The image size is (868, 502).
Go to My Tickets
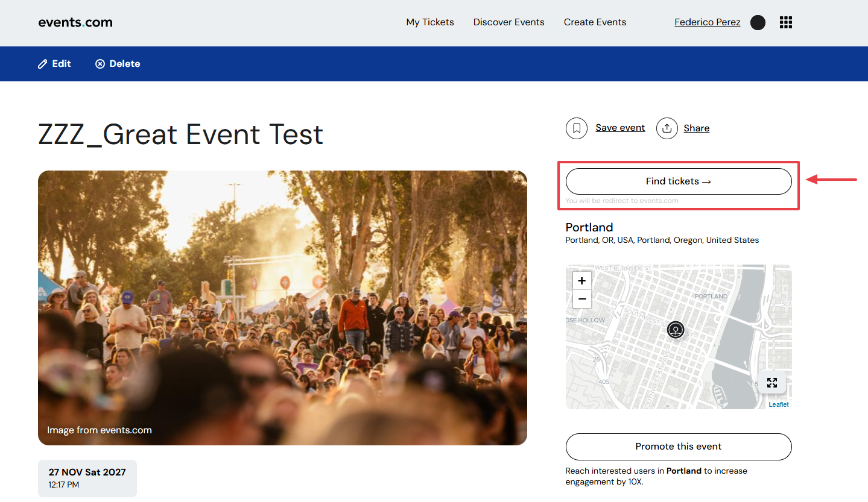(430, 22)
